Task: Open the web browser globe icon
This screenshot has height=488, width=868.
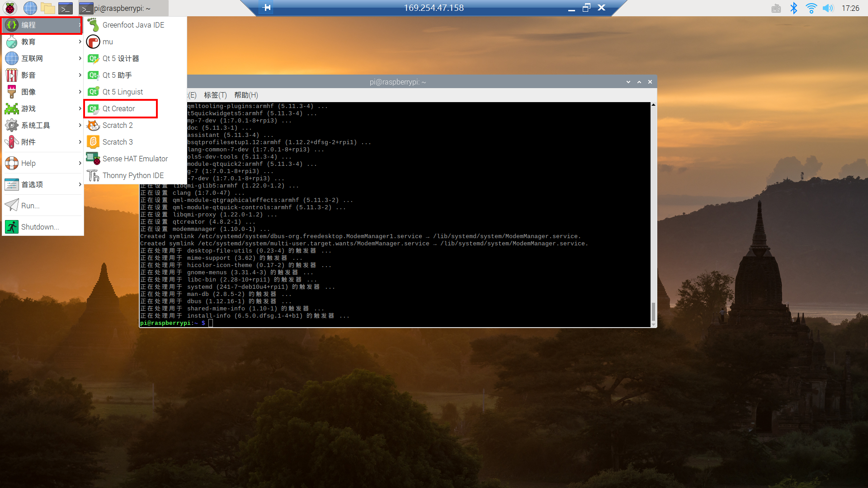Action: [x=30, y=8]
